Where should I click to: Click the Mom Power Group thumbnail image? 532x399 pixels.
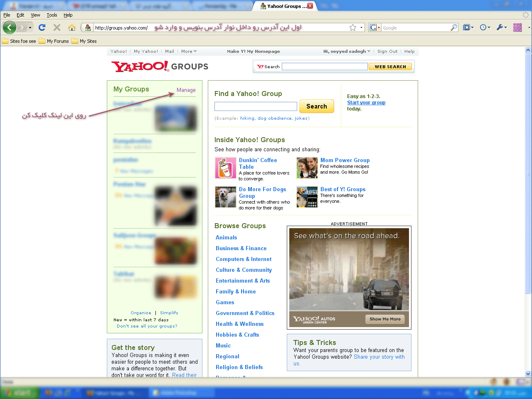click(x=307, y=168)
